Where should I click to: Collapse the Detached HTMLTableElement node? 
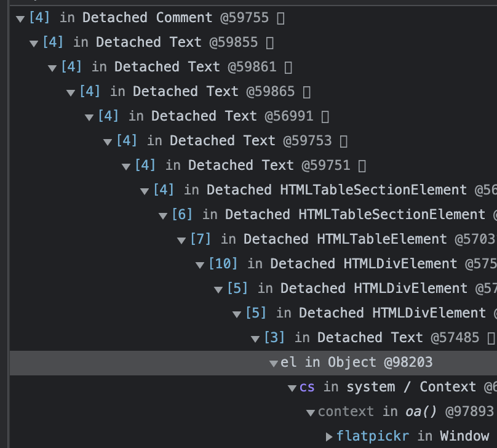[180, 239]
